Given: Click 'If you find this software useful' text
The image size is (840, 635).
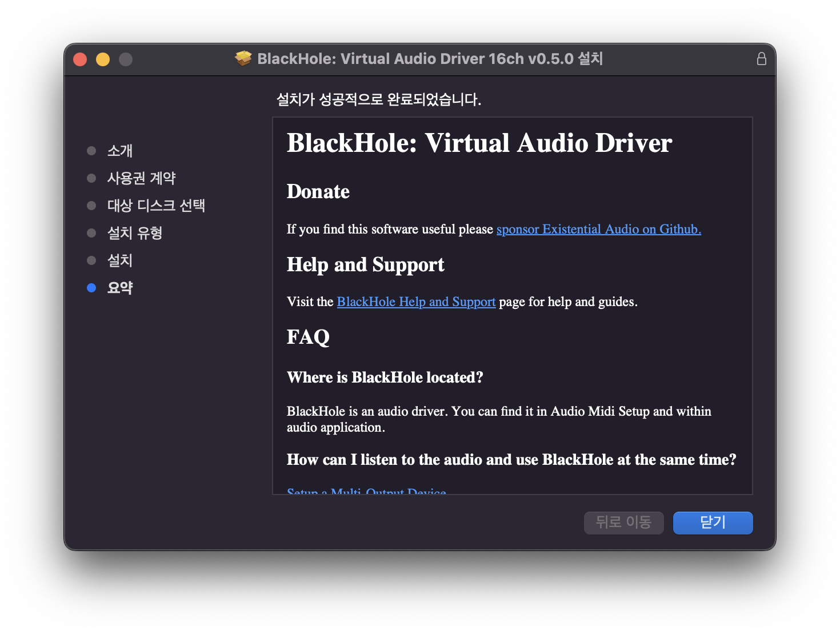Looking at the screenshot, I should 390,230.
